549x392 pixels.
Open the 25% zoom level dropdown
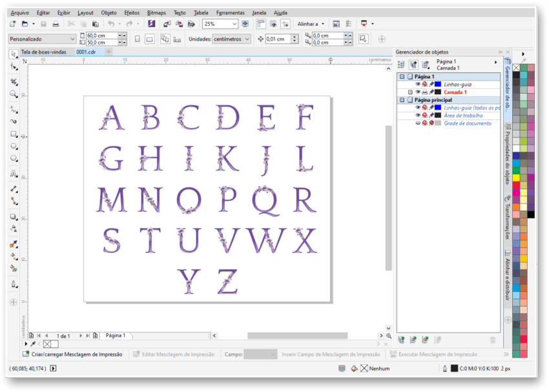click(x=234, y=24)
